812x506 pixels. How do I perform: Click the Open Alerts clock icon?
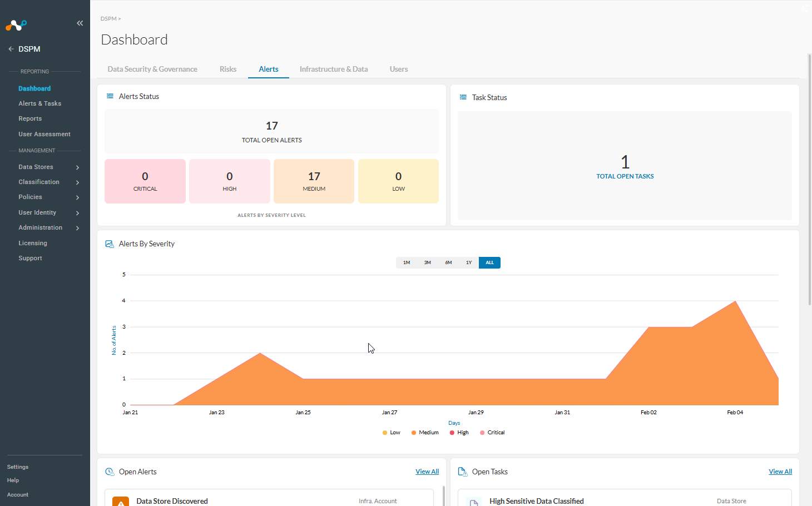point(110,472)
